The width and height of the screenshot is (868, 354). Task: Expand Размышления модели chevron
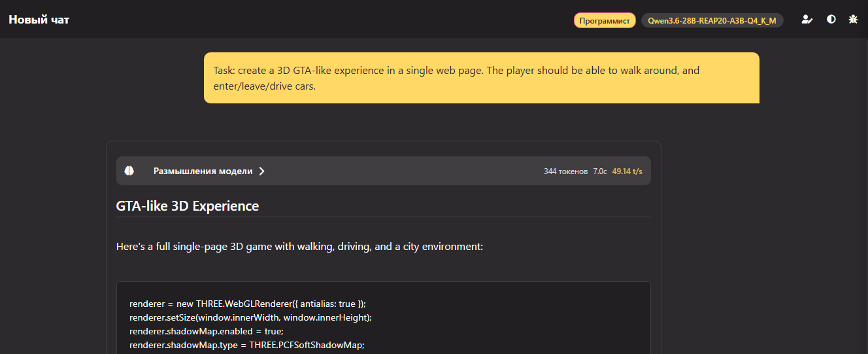point(261,171)
